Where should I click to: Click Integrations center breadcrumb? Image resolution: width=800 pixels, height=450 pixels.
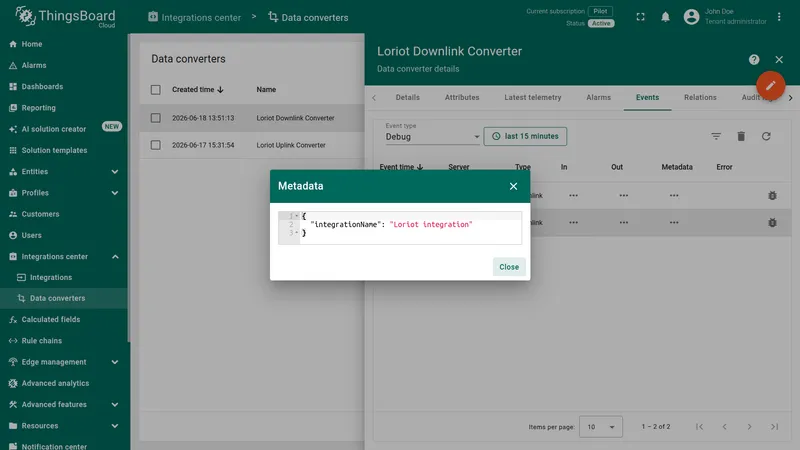[x=194, y=17]
